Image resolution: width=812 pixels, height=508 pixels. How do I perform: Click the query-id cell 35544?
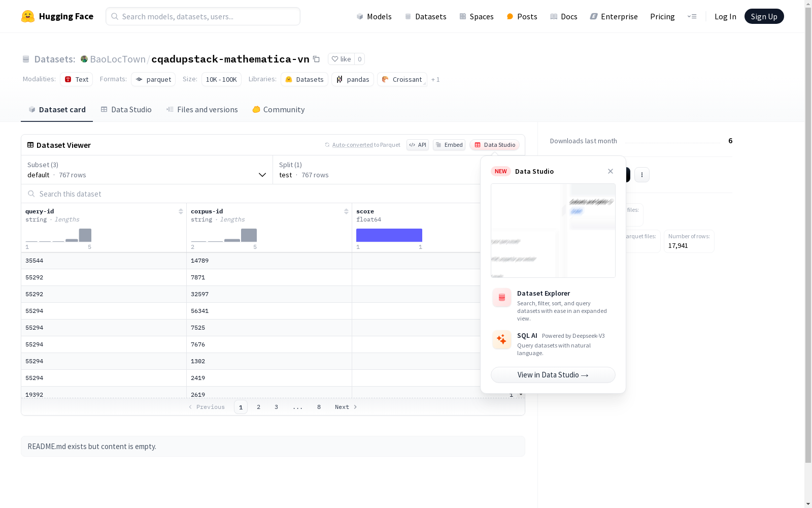point(104,261)
